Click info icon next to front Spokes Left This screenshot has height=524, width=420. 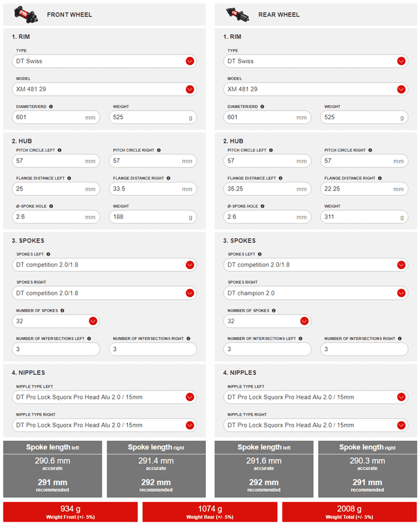48,254
